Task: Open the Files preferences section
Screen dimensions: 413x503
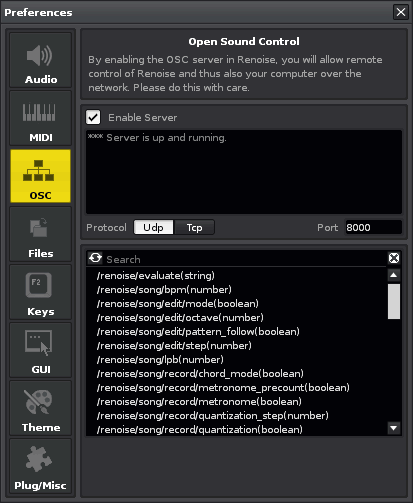Action: [40, 234]
